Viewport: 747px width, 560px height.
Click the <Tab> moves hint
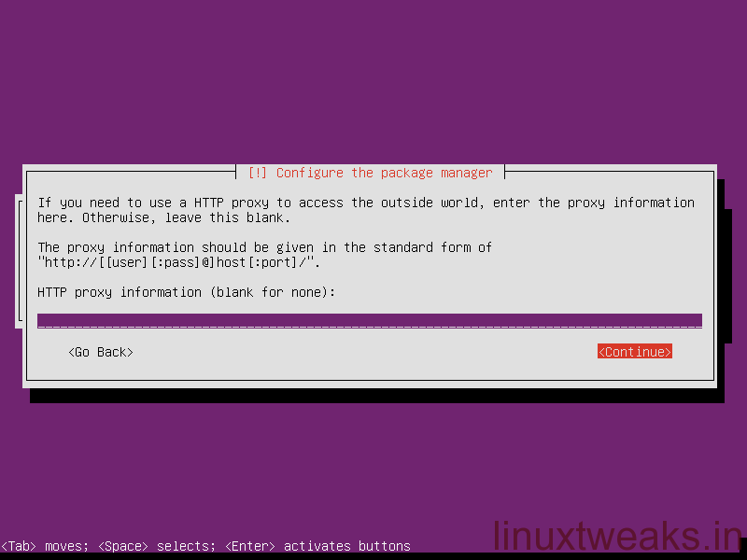(44, 546)
